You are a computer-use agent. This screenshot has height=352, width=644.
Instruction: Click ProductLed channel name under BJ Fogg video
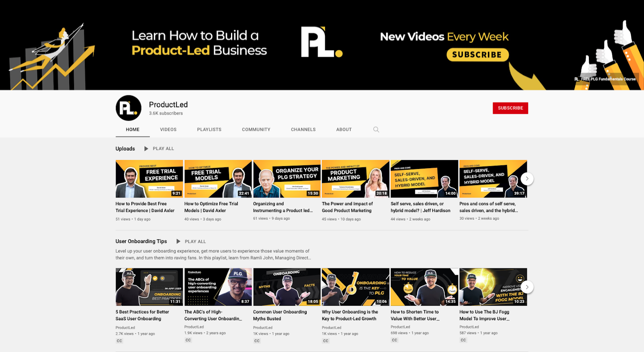pos(469,327)
